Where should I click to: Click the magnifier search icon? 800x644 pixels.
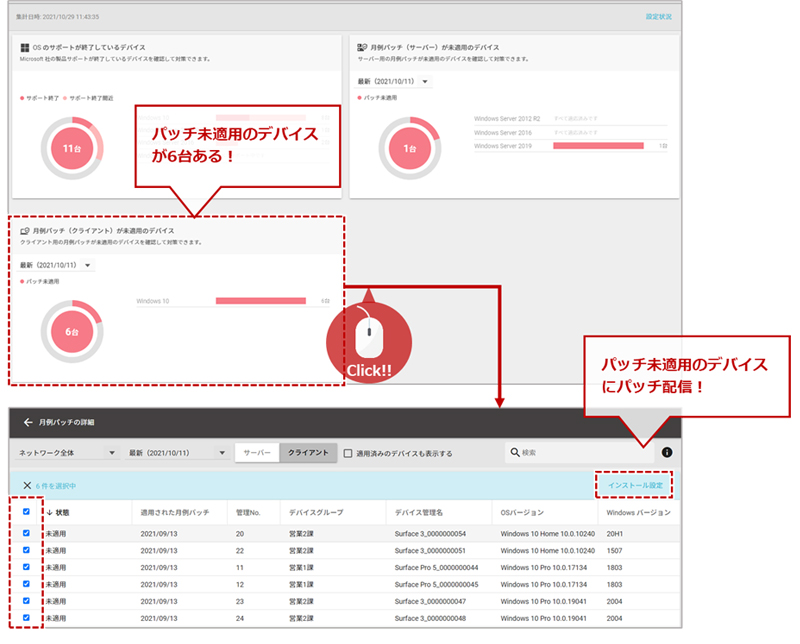[x=515, y=452]
